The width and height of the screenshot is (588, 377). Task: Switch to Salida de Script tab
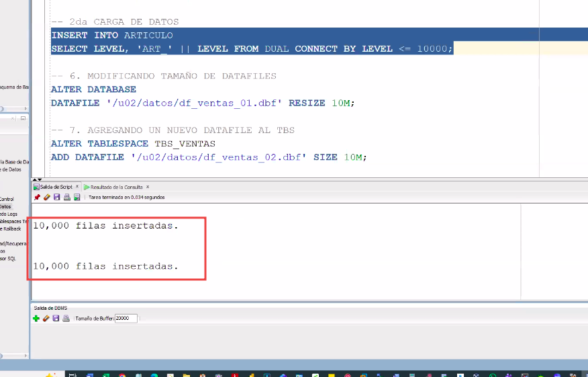tap(56, 186)
